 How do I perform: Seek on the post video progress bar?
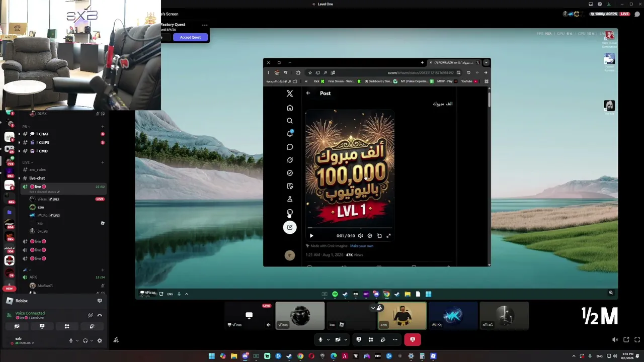(350, 228)
